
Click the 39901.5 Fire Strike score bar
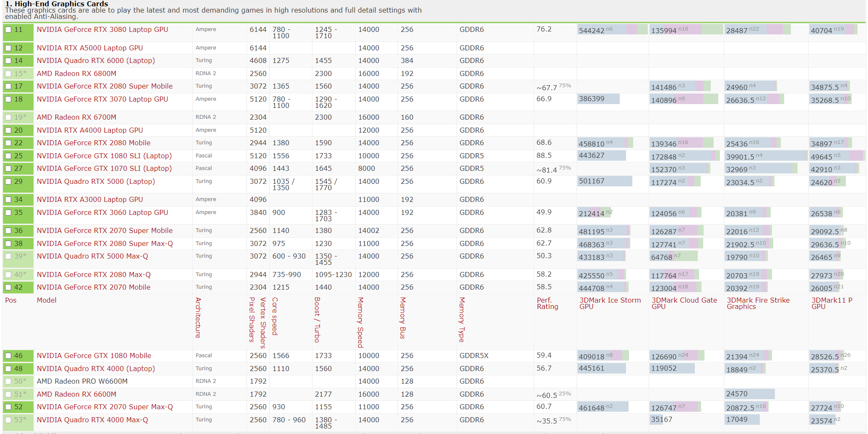766,156
